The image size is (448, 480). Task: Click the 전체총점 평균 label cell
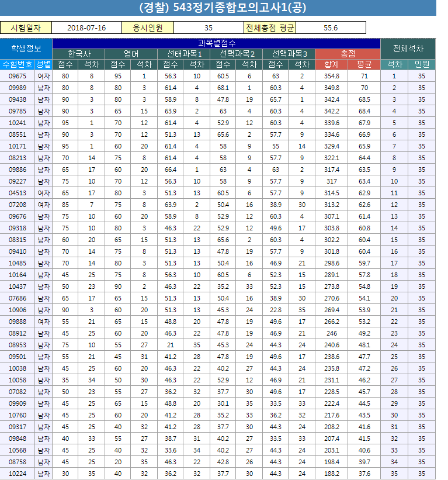point(270,28)
